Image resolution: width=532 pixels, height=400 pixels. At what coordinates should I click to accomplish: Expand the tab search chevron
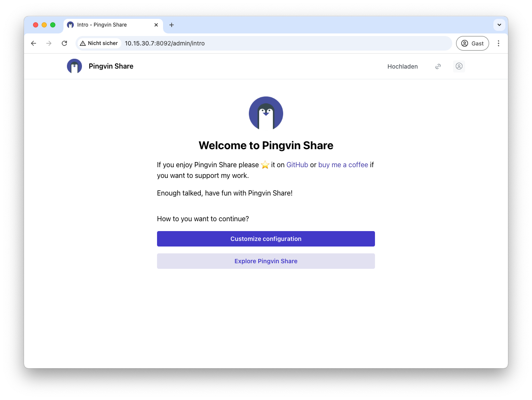click(499, 25)
